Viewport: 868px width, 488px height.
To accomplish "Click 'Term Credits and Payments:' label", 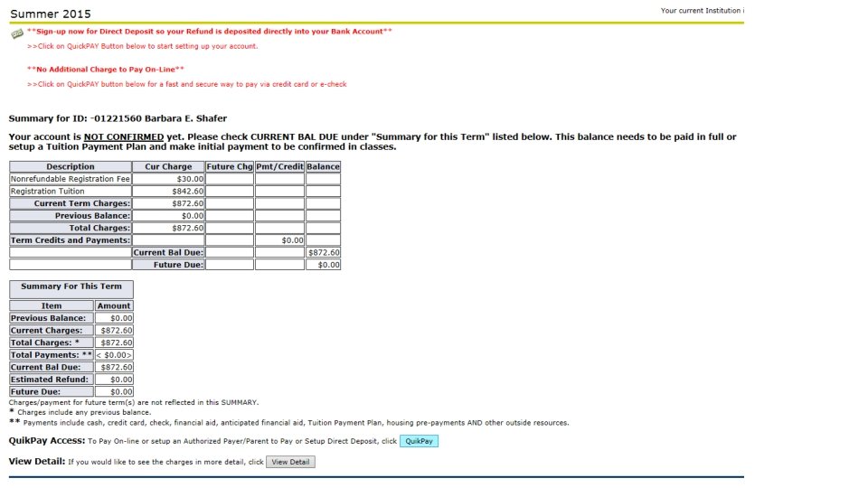I will [x=71, y=240].
